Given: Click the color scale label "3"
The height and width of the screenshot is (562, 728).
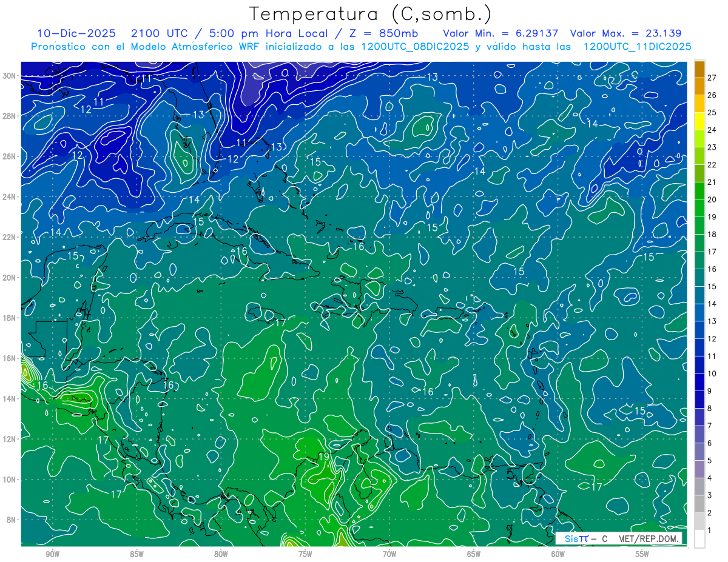Looking at the screenshot, I should [x=710, y=495].
